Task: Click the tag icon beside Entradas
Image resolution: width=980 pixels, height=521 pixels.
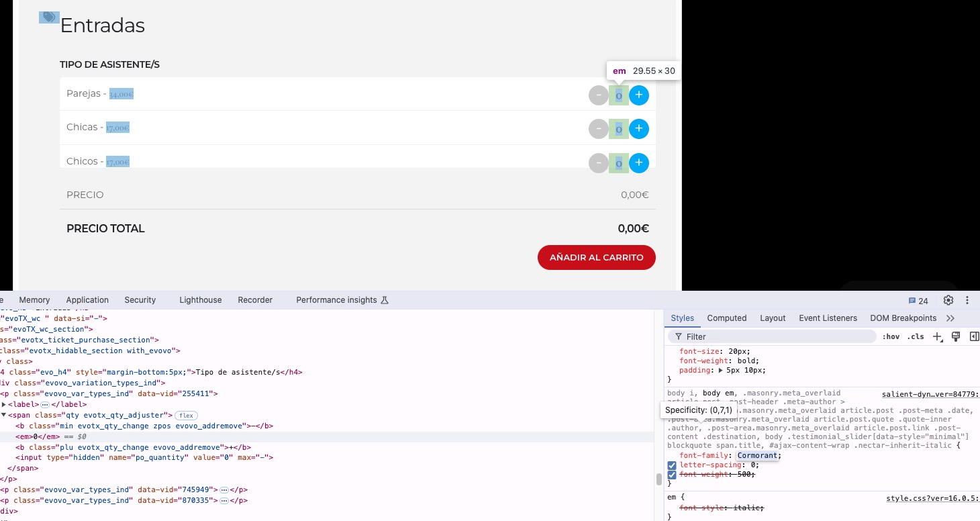Action: tap(49, 17)
